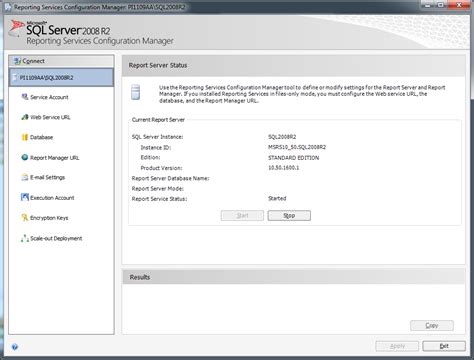Click the Connect icon in sidebar
This screenshot has width=474, height=360.
[17, 61]
